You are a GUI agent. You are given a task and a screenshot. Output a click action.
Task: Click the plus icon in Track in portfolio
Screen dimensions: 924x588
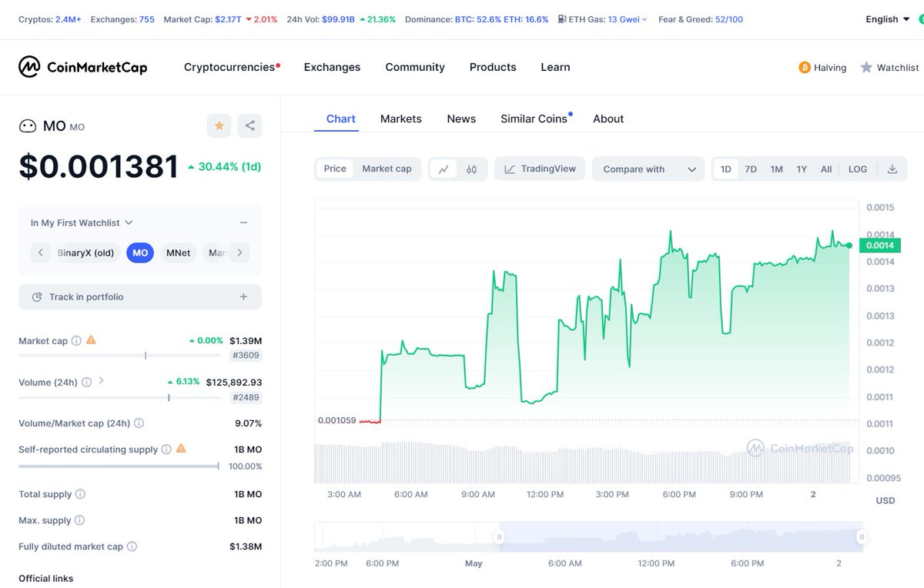tap(243, 296)
